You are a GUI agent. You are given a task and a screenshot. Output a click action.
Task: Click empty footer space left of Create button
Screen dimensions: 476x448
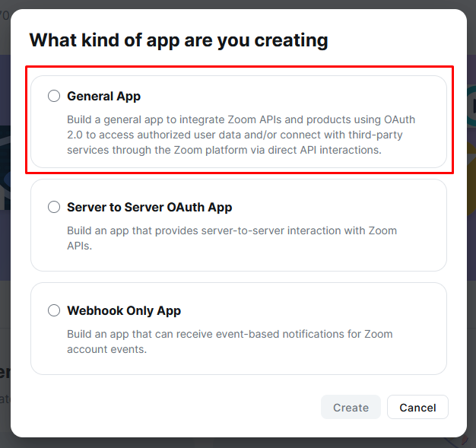167,408
